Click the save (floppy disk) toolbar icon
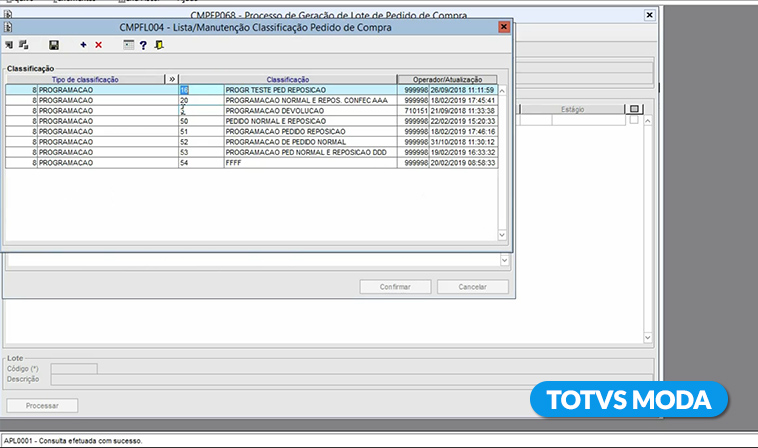This screenshot has width=758, height=448. pyautogui.click(x=54, y=45)
